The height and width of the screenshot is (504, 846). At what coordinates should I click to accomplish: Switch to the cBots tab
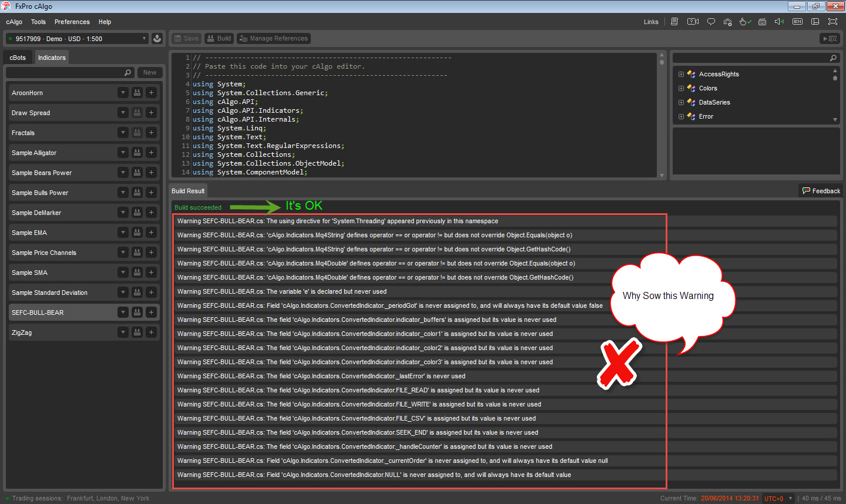(18, 58)
